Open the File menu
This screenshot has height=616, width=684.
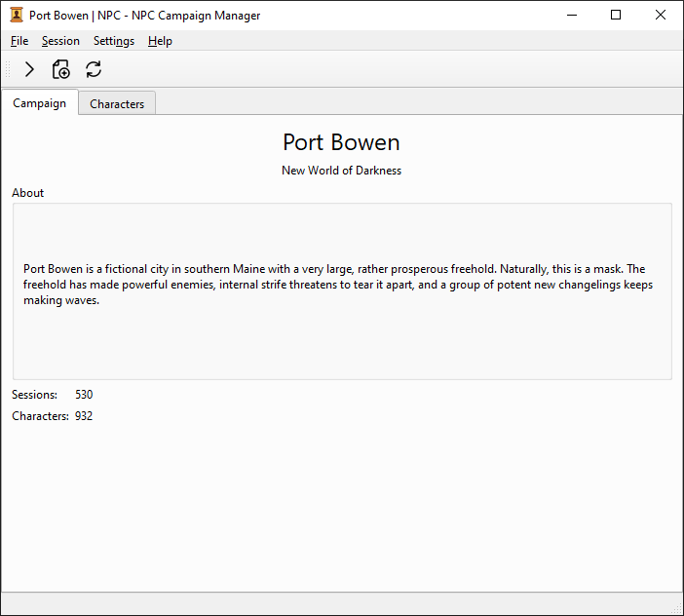click(19, 41)
